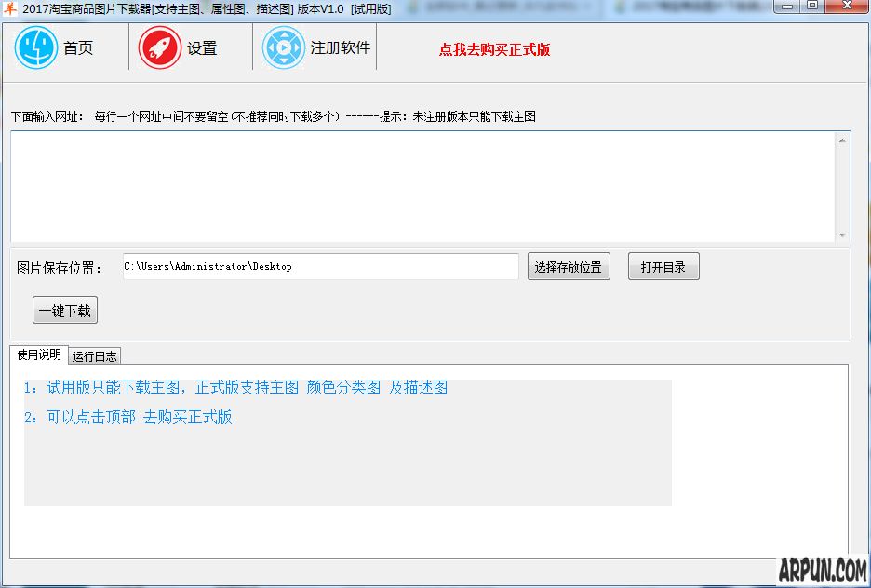871x588 pixels.
Task: Close the downloader window
Action: (847, 7)
